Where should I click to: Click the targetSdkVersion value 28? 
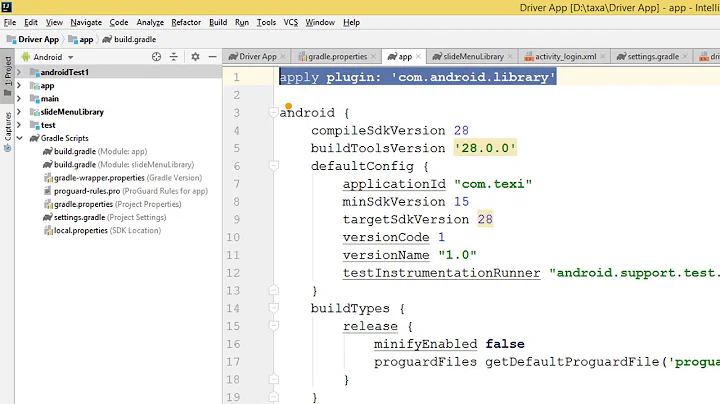coord(485,219)
